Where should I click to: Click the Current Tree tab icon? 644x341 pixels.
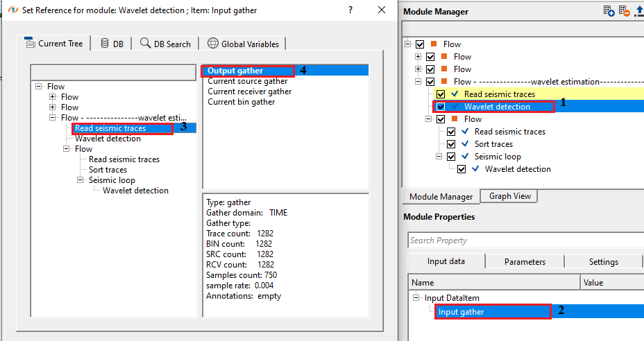(30, 43)
